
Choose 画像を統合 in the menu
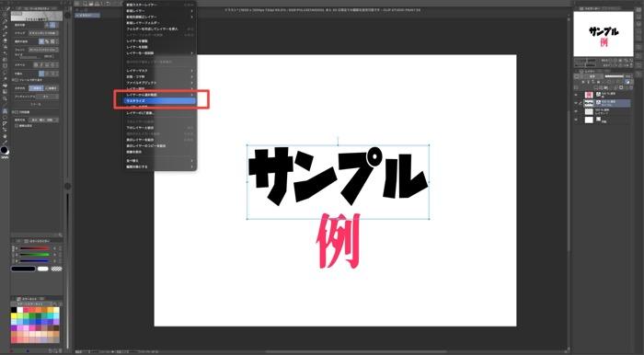point(160,152)
